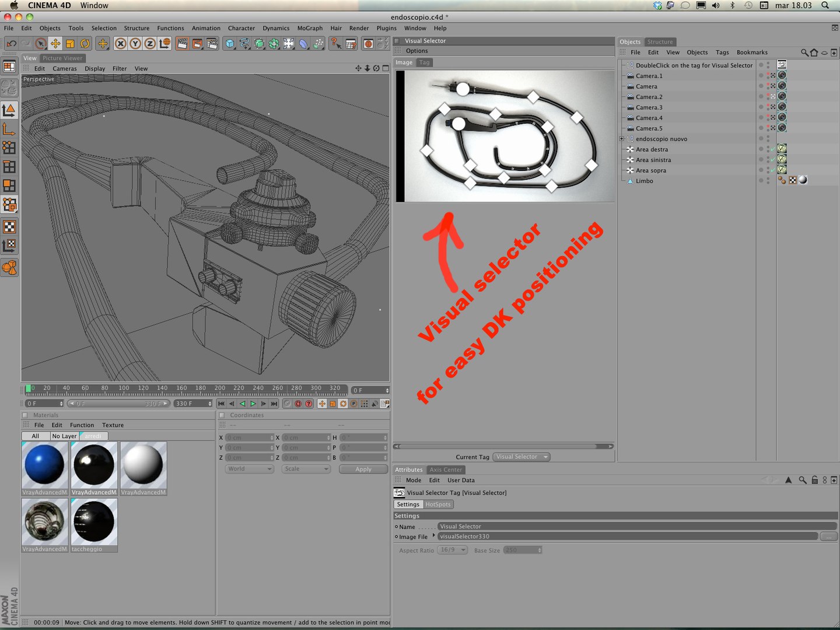Play the animation forward
The width and height of the screenshot is (840, 630).
[x=253, y=404]
